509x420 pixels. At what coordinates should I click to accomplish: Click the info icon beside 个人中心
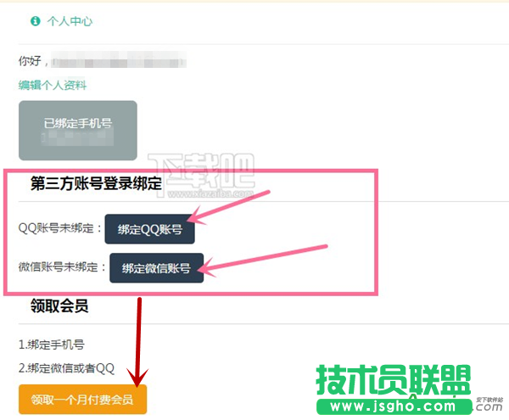(35, 20)
